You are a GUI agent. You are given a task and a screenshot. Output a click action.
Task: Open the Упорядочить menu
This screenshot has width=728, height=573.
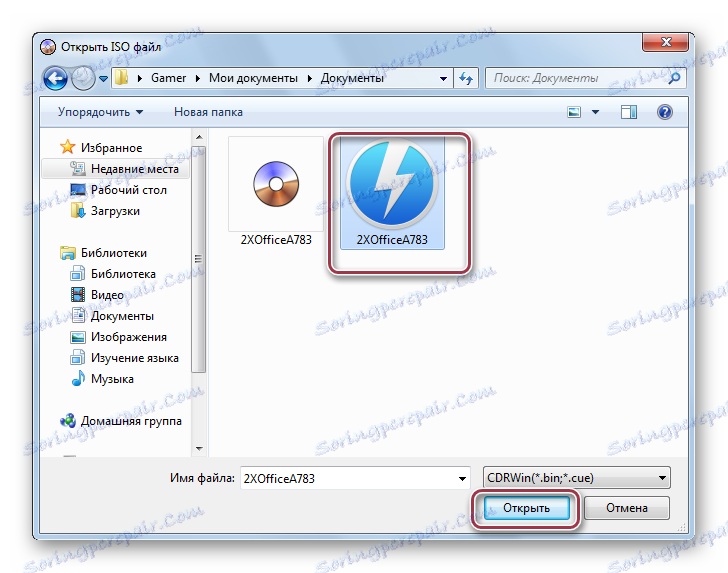100,112
